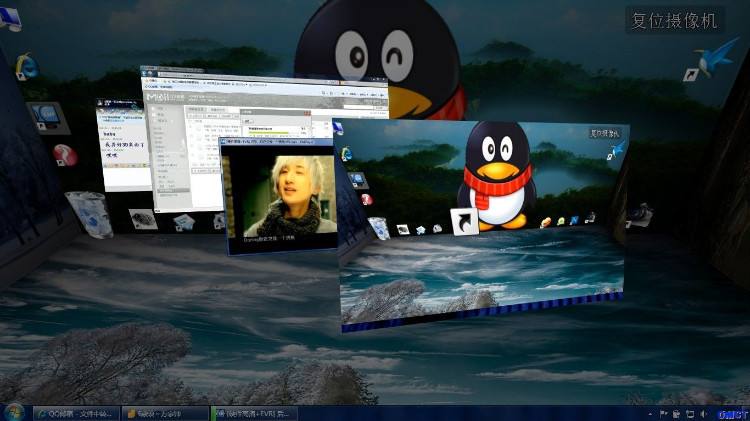This screenshot has height=421, width=750.
Task: Open small Internet Explorer icon in nested desktop
Action: 346,154
